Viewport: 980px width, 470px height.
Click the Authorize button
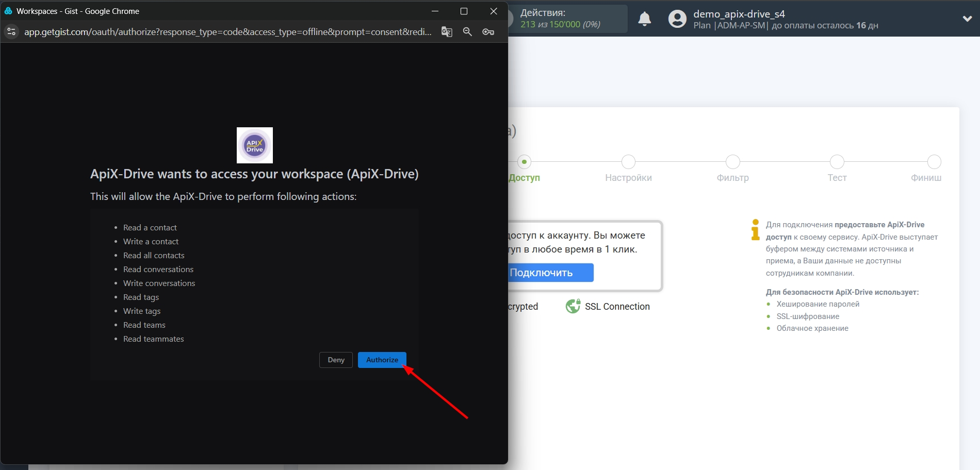point(382,360)
